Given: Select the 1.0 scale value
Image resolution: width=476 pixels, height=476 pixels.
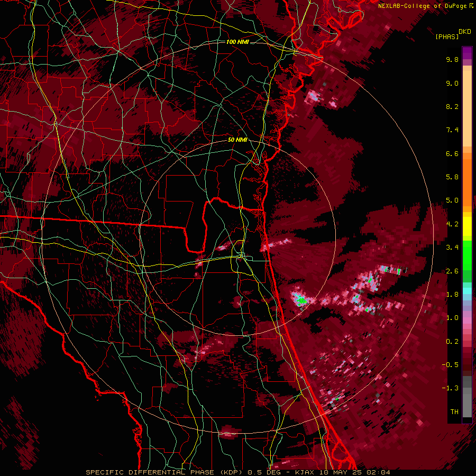Looking at the screenshot, I should [452, 318].
